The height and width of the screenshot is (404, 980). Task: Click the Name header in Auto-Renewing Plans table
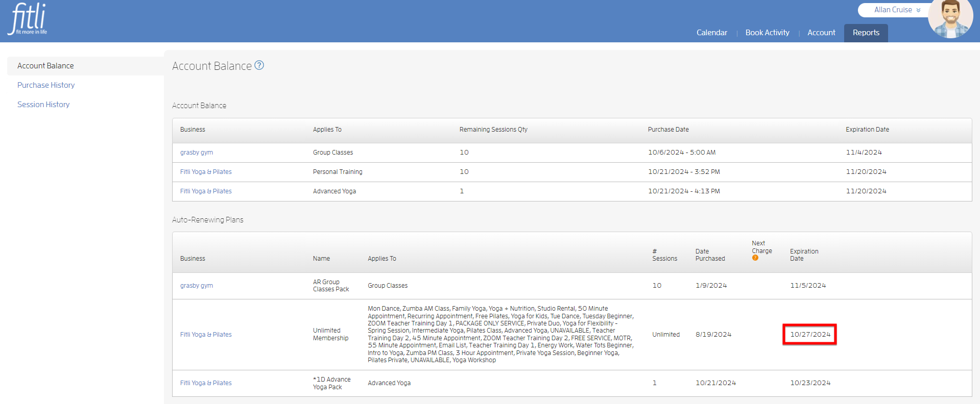[x=321, y=259]
